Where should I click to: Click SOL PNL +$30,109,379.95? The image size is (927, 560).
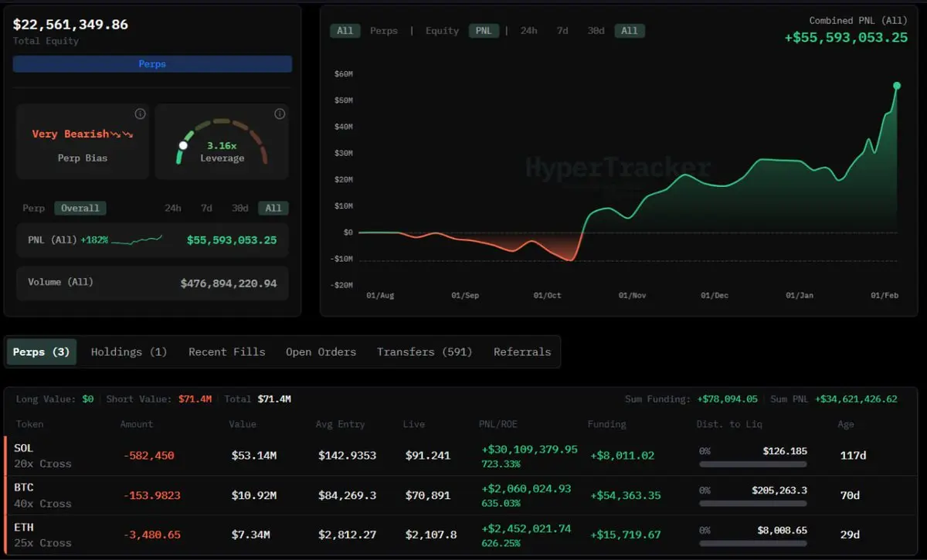click(x=528, y=450)
